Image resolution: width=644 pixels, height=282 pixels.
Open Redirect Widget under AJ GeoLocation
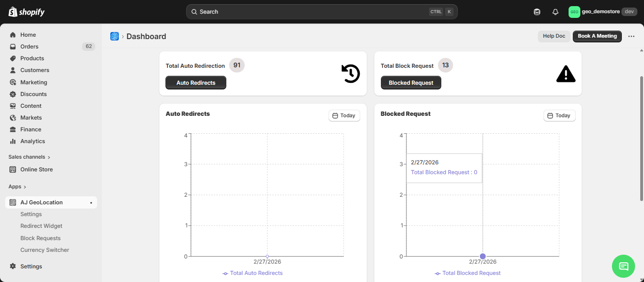41,226
